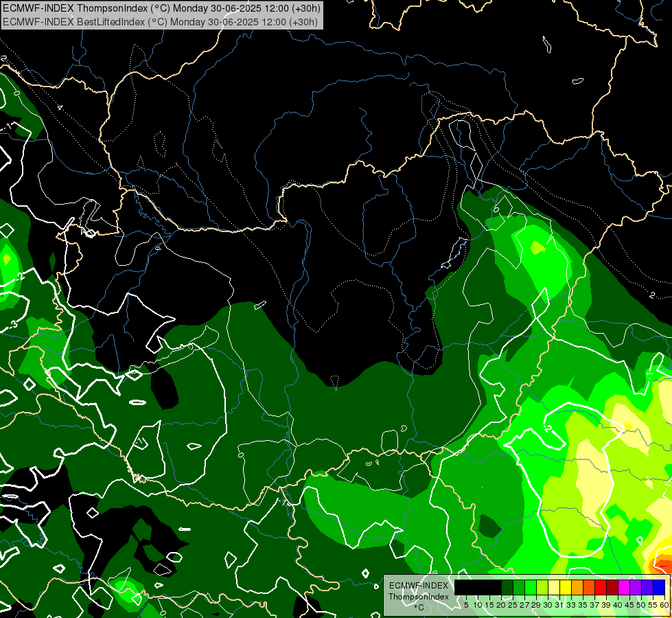
Task: Select the yellow-green 29–30 legend swatch
Action: (542, 588)
